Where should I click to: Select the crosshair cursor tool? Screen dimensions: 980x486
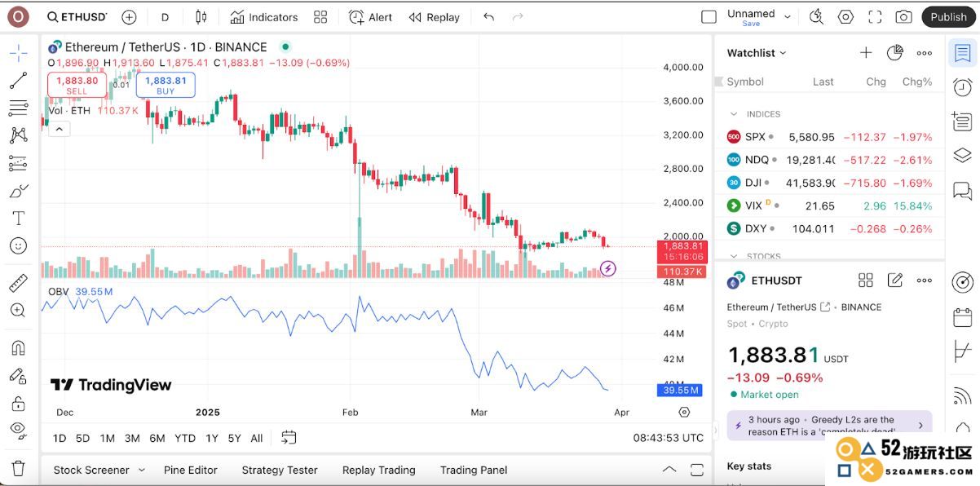[x=18, y=54]
